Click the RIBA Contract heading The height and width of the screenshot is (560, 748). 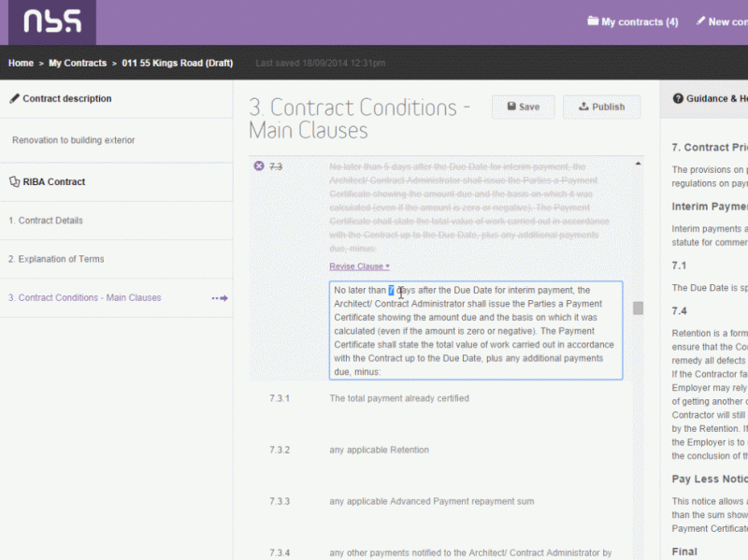[x=54, y=181]
